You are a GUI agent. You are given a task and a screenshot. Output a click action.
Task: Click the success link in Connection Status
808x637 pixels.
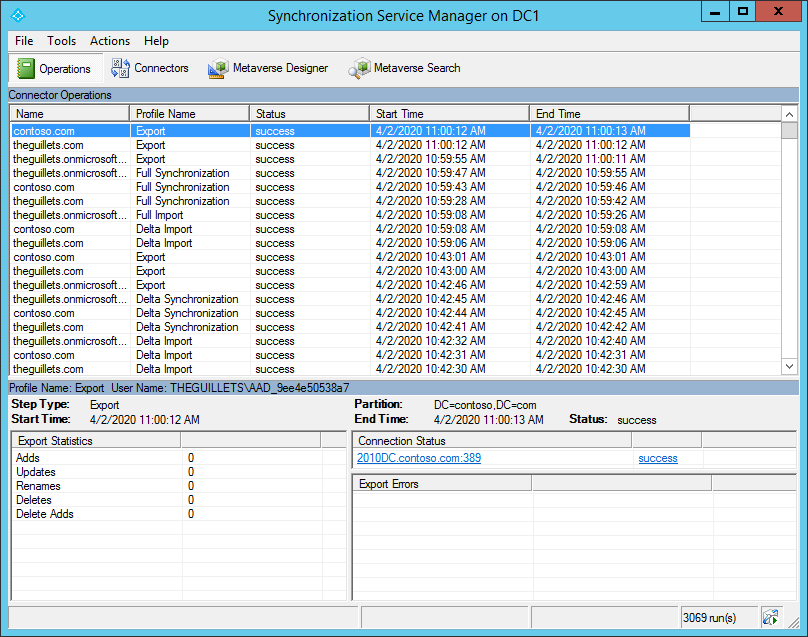[657, 458]
